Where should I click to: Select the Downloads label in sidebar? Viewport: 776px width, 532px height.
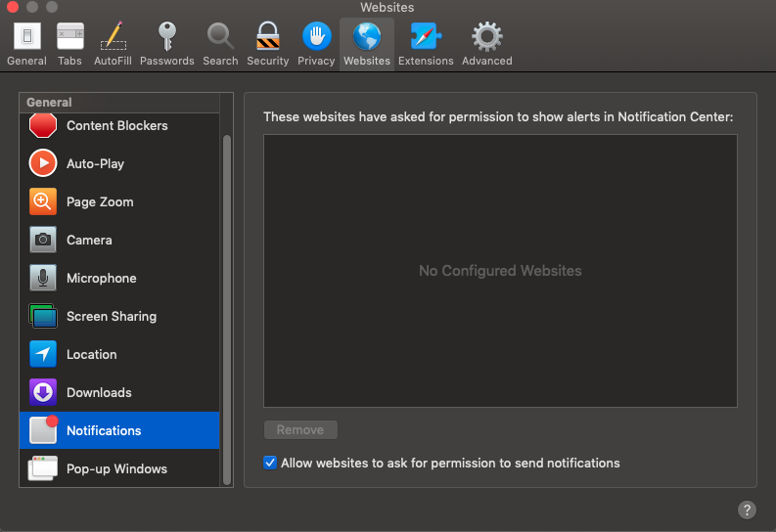coord(99,392)
